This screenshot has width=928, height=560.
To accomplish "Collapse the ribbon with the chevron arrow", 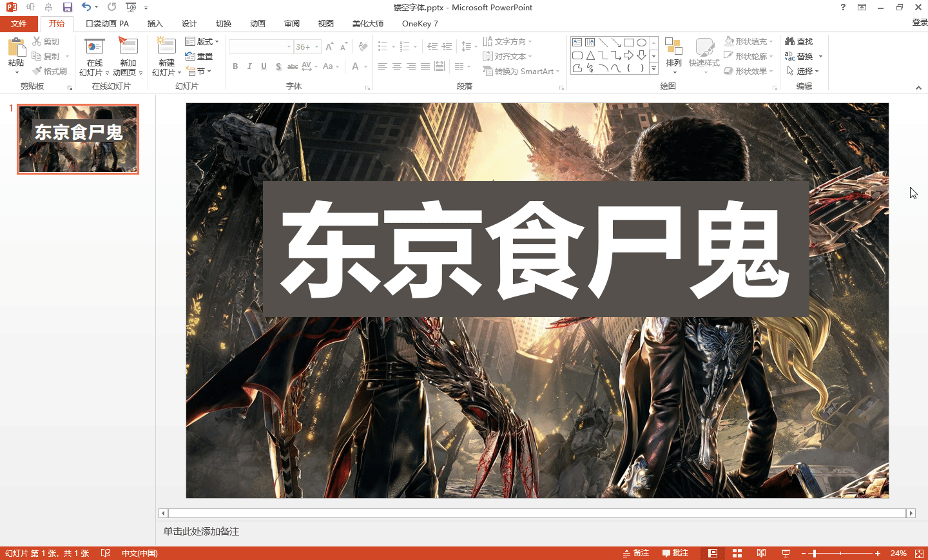I will pos(918,87).
